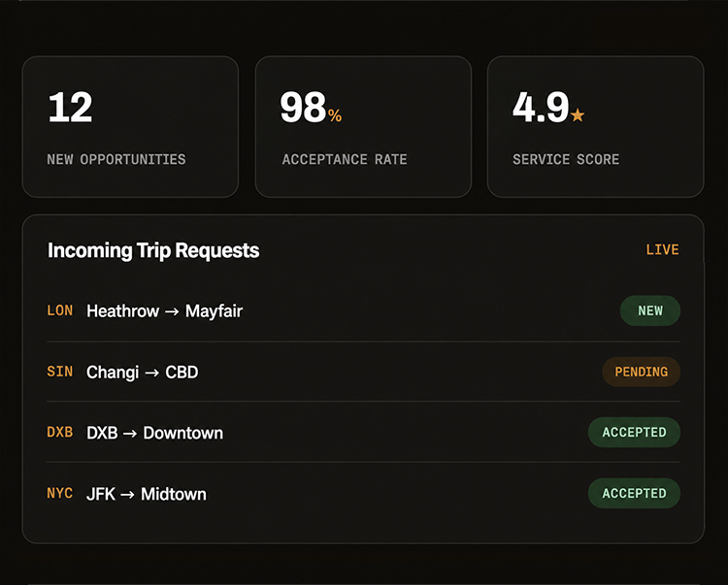Open the Service Score card
Image resolution: width=728 pixels, height=585 pixels.
coord(596,127)
